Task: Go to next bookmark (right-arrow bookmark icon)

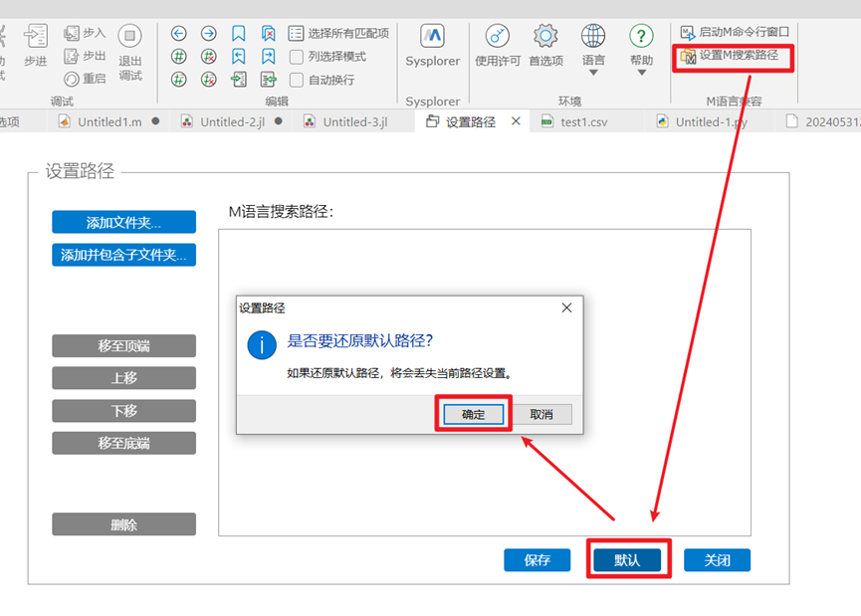Action: click(x=268, y=56)
